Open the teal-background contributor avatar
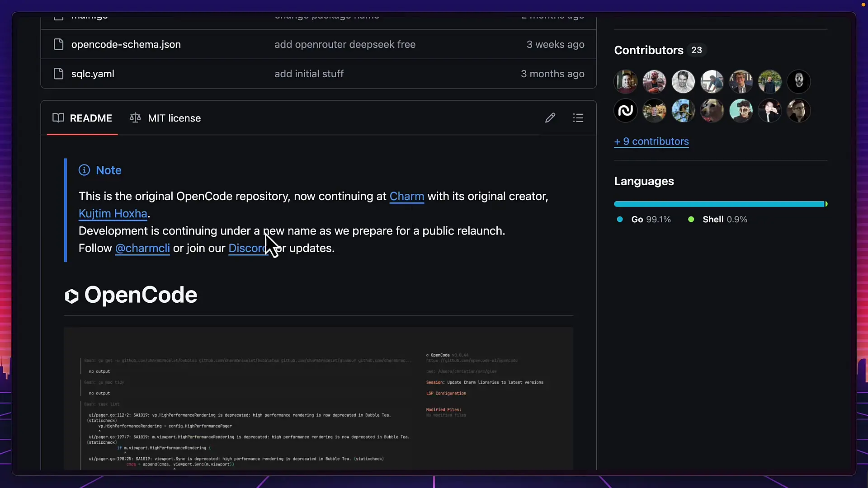This screenshot has height=488, width=868. [741, 111]
